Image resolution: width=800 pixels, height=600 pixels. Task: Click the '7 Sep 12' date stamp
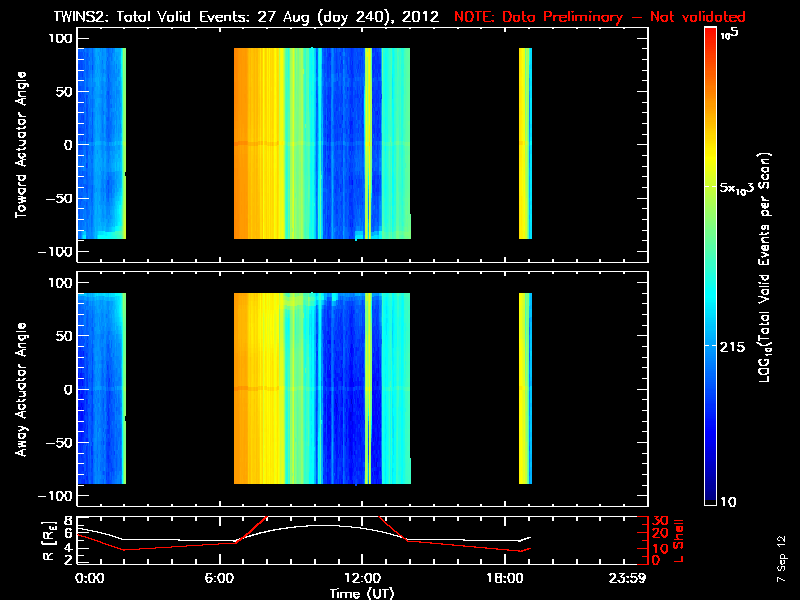(781, 558)
